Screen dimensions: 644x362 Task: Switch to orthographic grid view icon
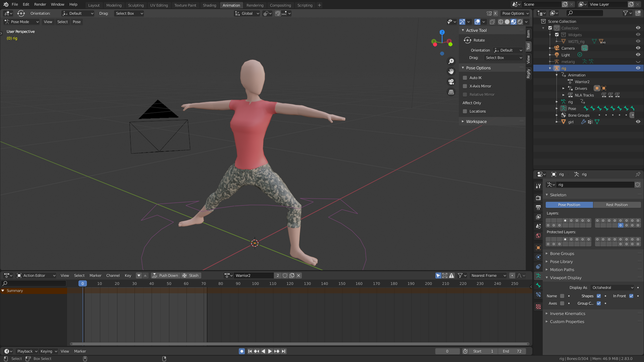pos(451,92)
